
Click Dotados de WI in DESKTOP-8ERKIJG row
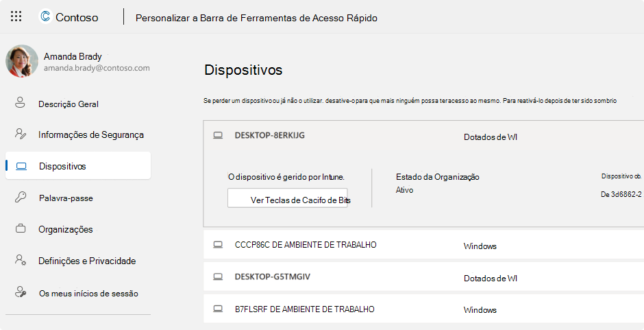[x=491, y=137]
